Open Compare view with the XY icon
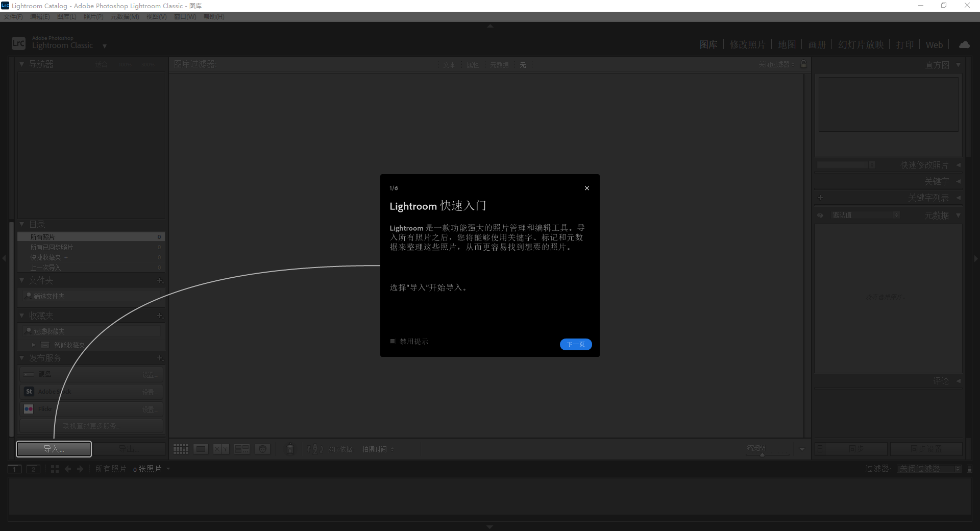This screenshot has width=980, height=531. pyautogui.click(x=222, y=449)
